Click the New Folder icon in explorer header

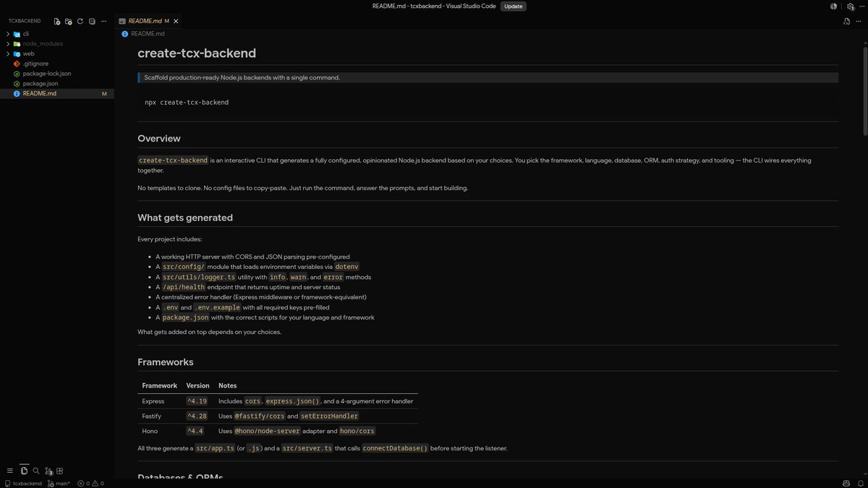pyautogui.click(x=68, y=22)
